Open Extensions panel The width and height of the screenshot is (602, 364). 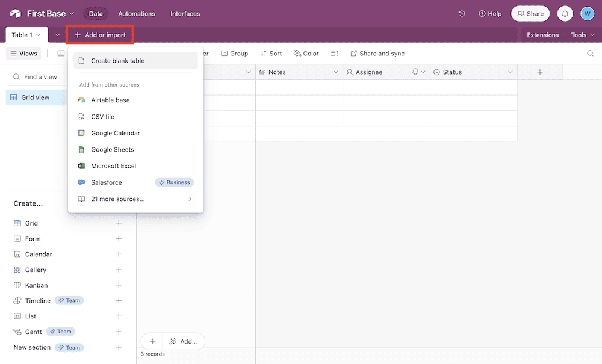542,35
